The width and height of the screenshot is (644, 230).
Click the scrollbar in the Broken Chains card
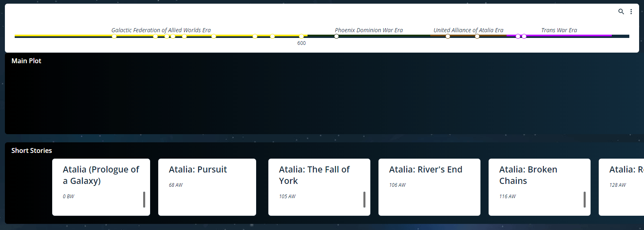coord(584,199)
